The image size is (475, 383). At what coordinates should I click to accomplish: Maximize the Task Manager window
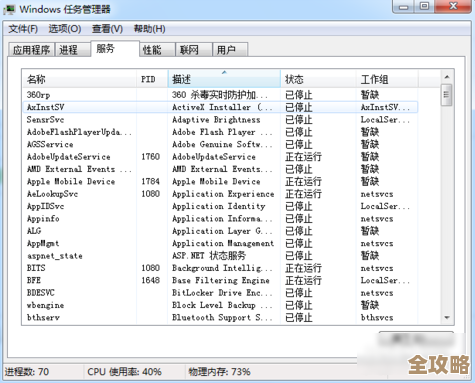[424, 6]
